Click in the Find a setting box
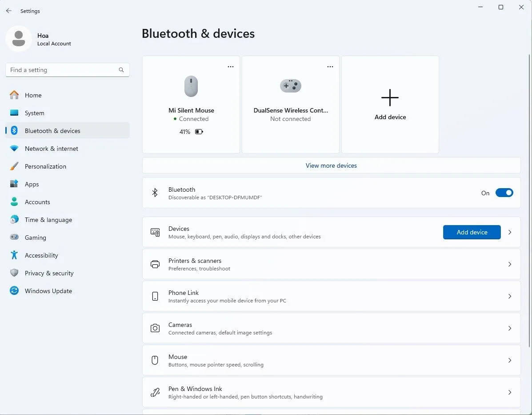532x415 pixels. (68, 70)
